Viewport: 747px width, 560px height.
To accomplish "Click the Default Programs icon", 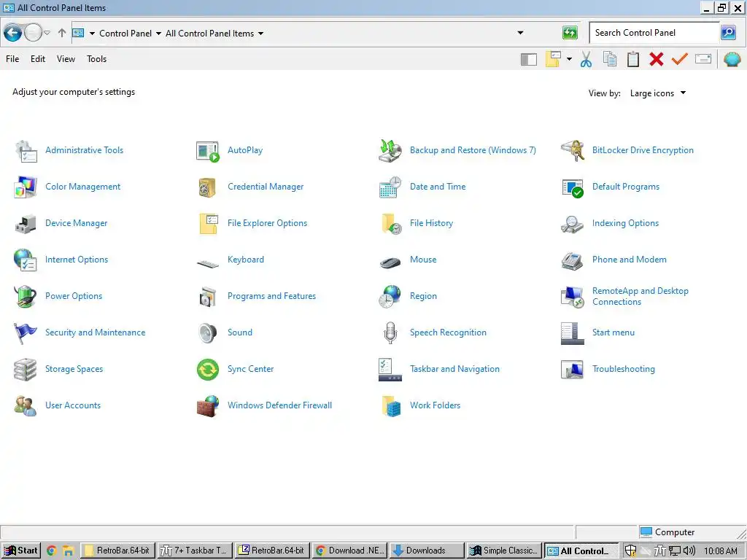I will [573, 187].
